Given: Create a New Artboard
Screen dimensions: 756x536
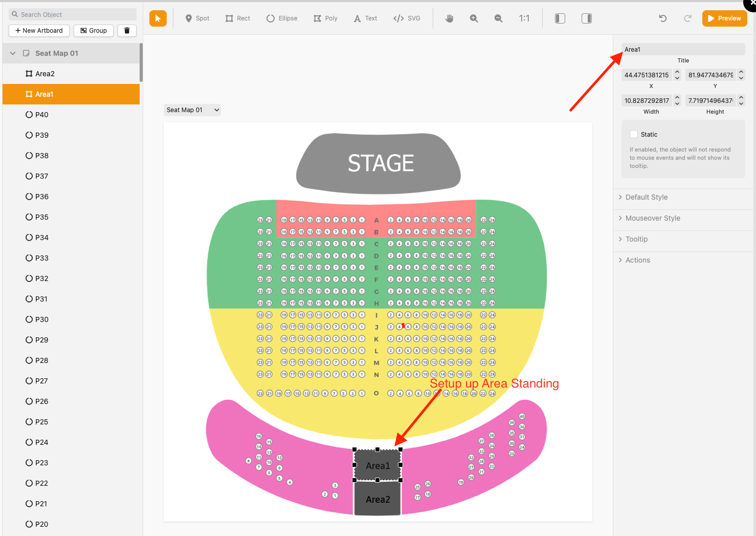Looking at the screenshot, I should [39, 31].
